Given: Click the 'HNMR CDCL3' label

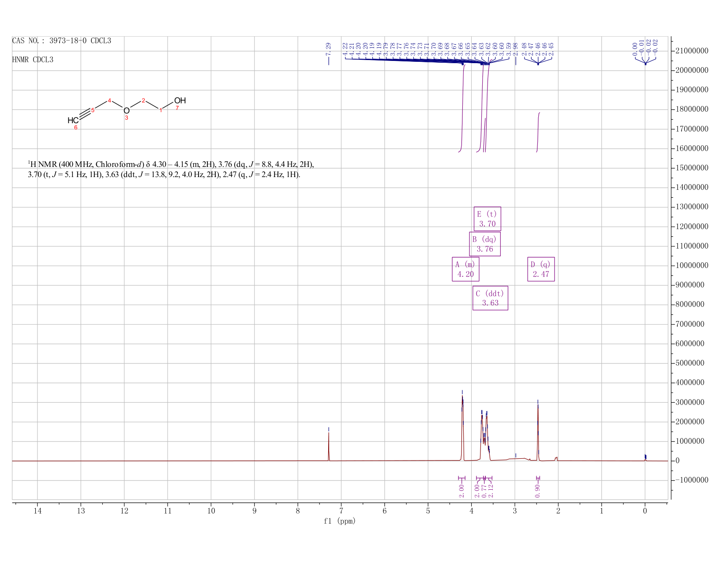Looking at the screenshot, I should 33,60.
